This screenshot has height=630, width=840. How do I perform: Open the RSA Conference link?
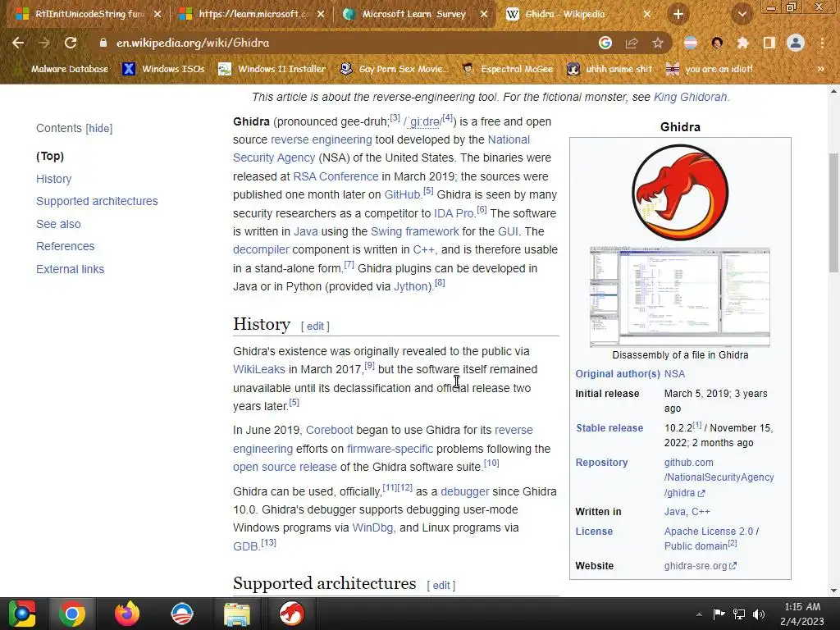336,177
